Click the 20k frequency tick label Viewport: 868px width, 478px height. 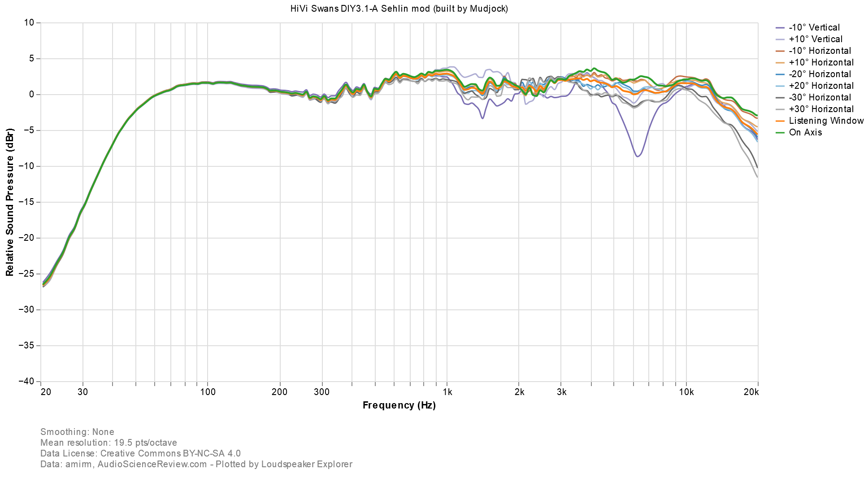pos(751,392)
